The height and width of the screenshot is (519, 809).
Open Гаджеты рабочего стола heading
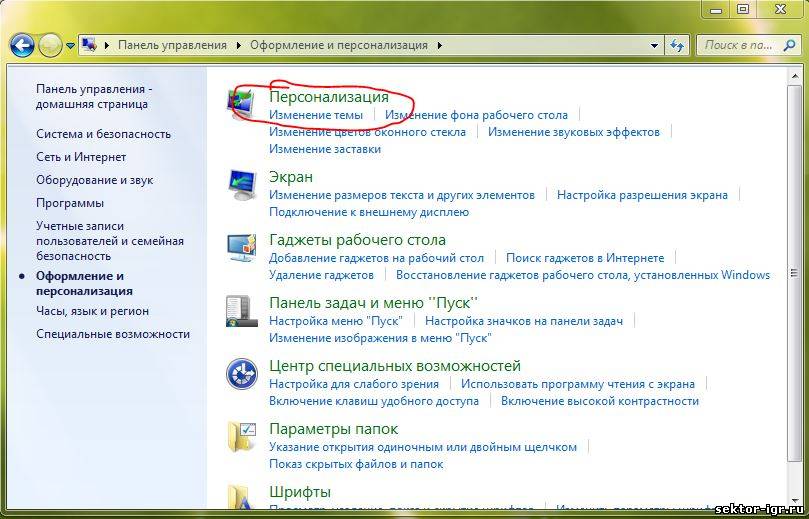click(357, 240)
